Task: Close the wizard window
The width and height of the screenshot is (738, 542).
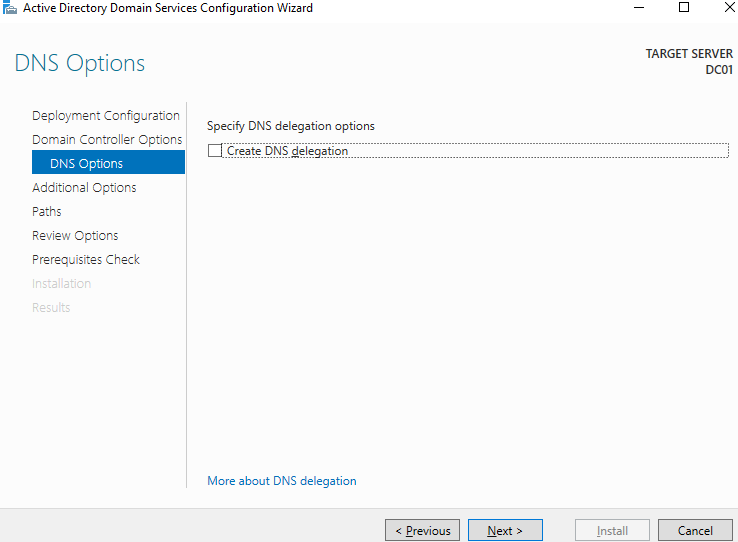Action: pos(729,8)
